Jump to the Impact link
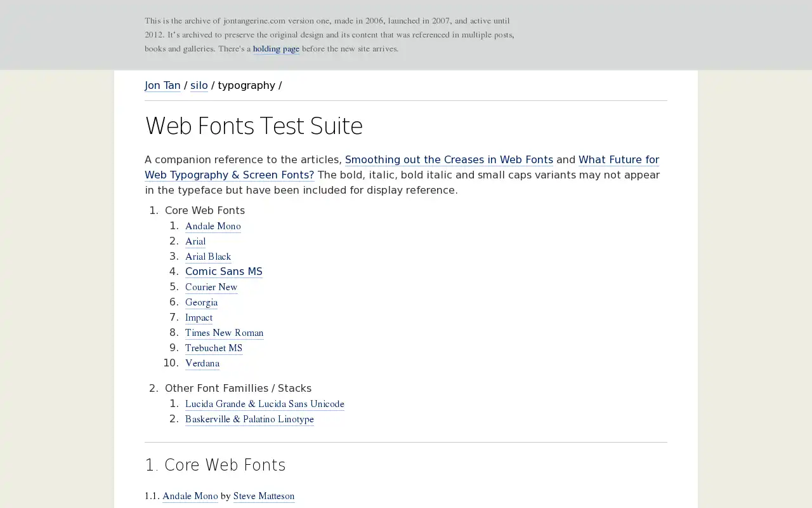This screenshot has width=812, height=508. (199, 317)
